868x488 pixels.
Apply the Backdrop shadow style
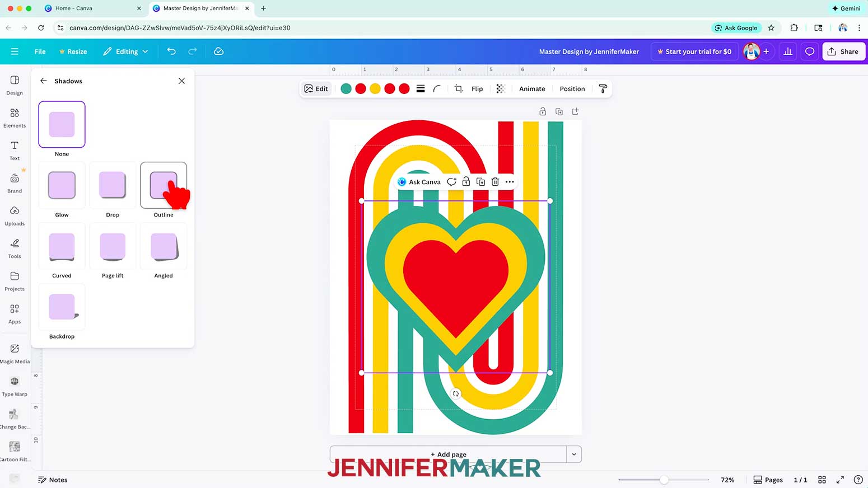coord(62,307)
